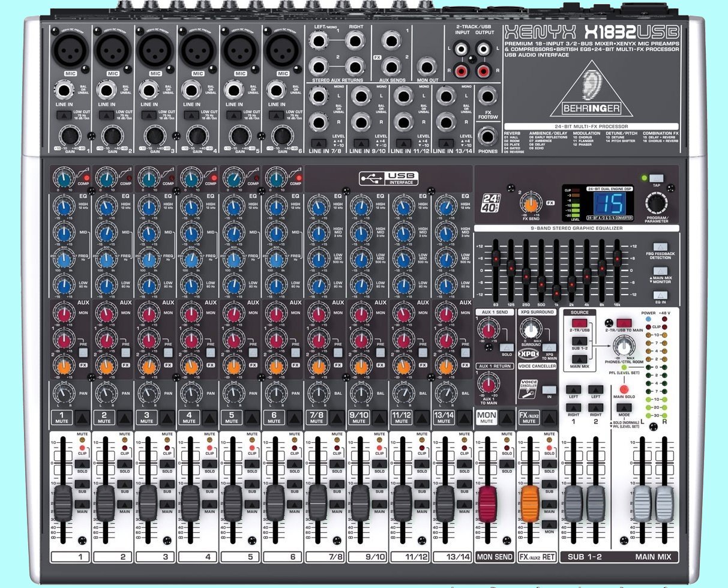
Task: Switch LINE IN 7/8 LEVEL +4/-10 button
Action: coord(318,143)
